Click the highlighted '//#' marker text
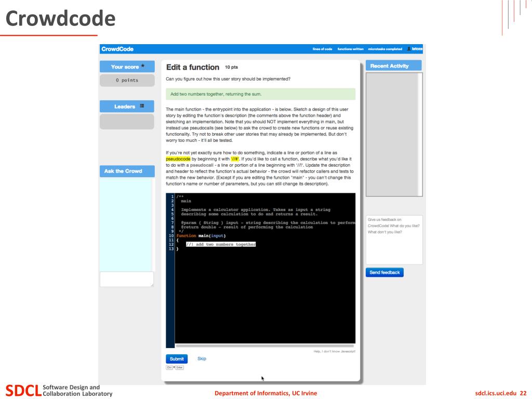The width and height of the screenshot is (532, 399). 235,159
